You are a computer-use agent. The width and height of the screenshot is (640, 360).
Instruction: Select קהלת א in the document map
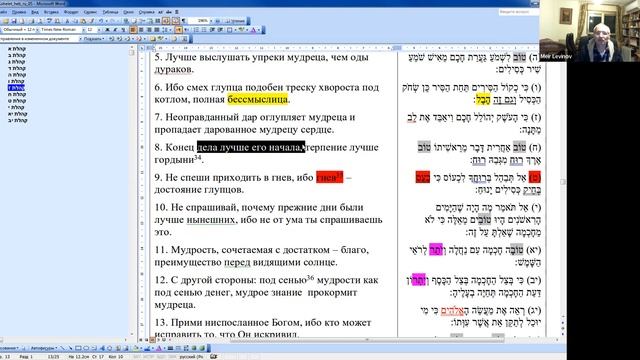[17, 49]
